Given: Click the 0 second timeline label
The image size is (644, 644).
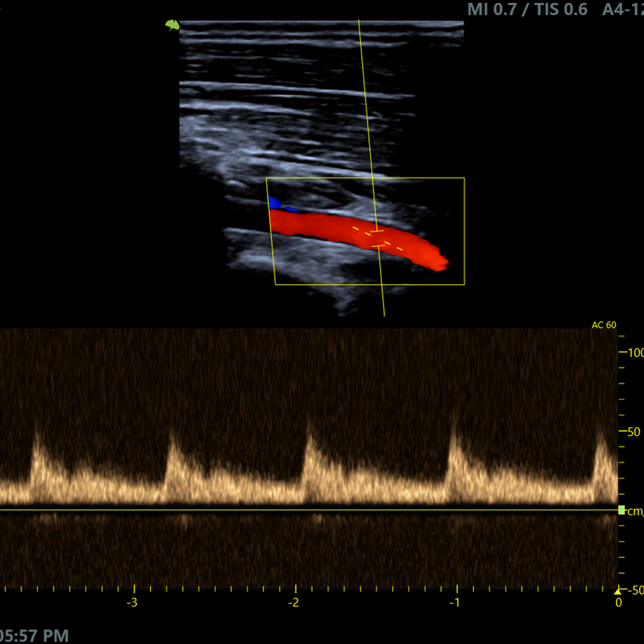Looking at the screenshot, I should tap(618, 602).
